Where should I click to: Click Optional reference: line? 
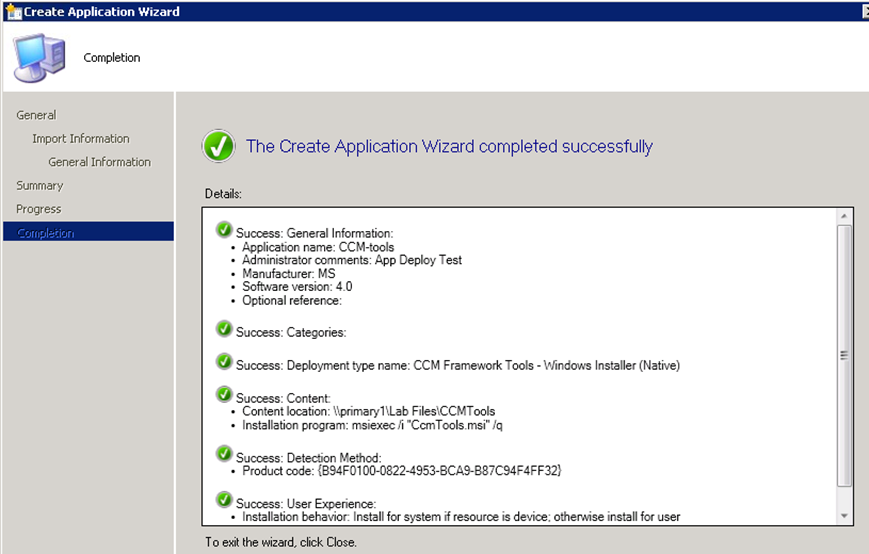292,301
